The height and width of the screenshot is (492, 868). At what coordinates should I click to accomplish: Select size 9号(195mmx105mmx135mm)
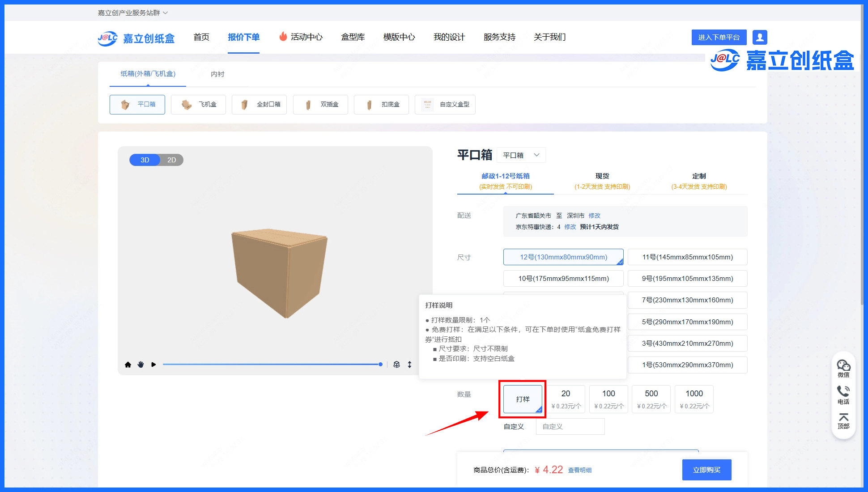pyautogui.click(x=687, y=278)
